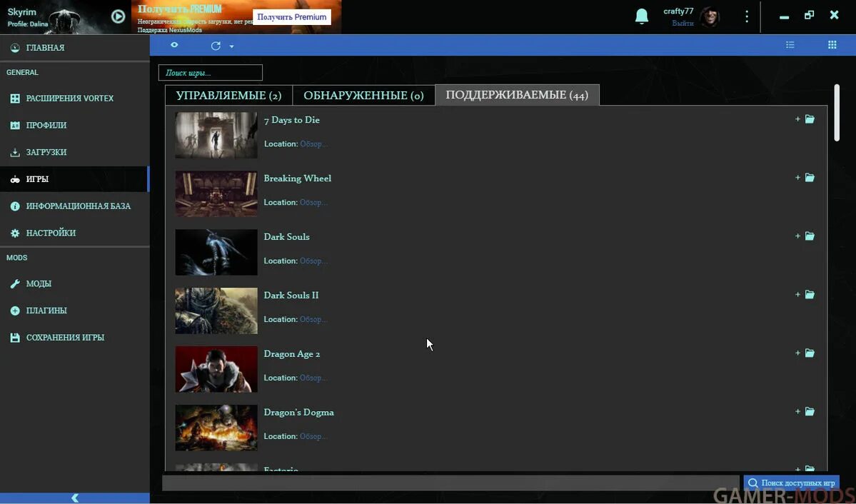Image resolution: width=856 pixels, height=504 pixels.
Task: Open folder icon for Dark Souls II
Action: (810, 294)
